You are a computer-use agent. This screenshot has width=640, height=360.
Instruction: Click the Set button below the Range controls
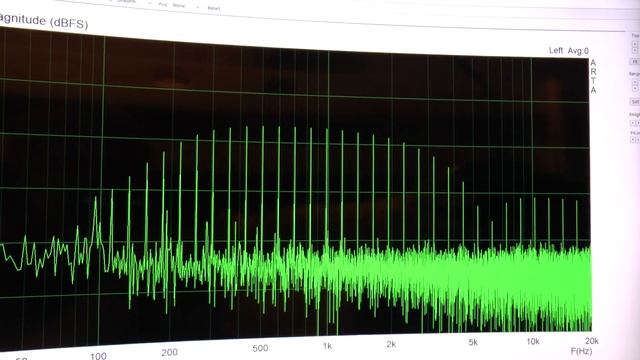coord(635,102)
